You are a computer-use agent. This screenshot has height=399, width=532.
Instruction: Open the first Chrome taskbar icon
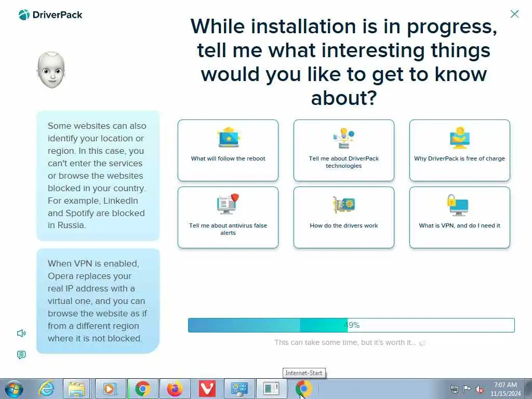[x=143, y=389]
